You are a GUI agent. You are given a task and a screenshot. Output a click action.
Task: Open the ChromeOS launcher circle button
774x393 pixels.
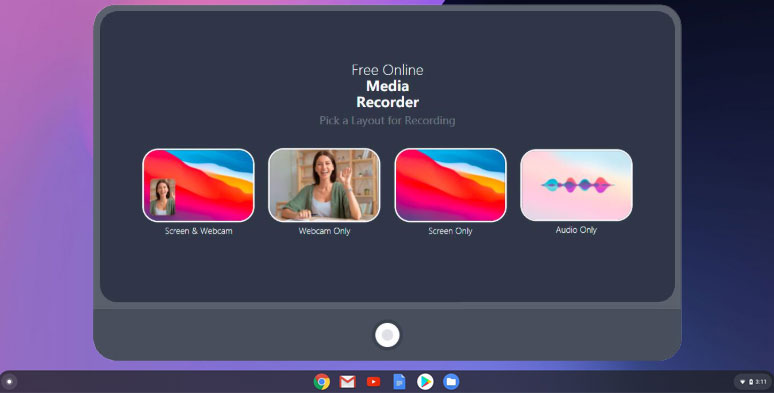(x=9, y=382)
